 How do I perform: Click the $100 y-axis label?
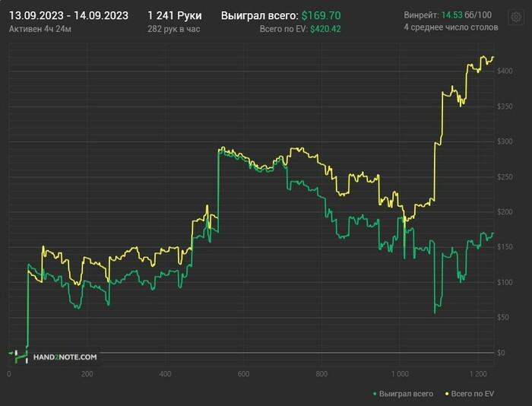point(505,282)
